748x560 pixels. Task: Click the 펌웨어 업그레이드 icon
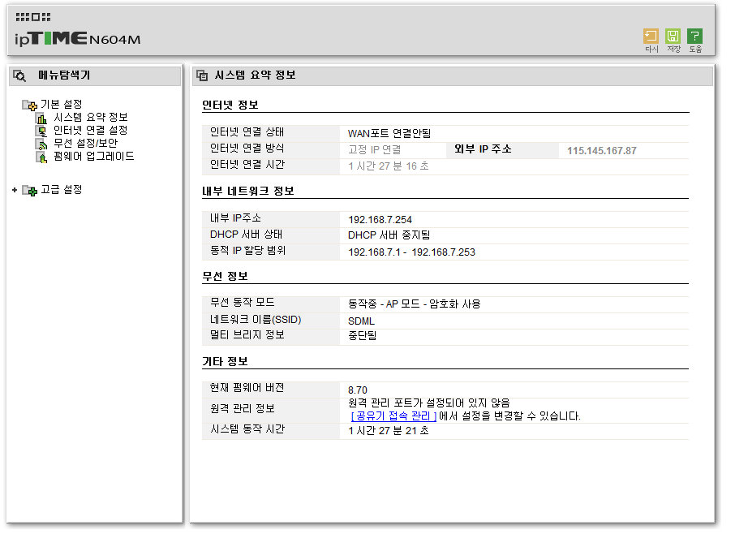[42, 157]
